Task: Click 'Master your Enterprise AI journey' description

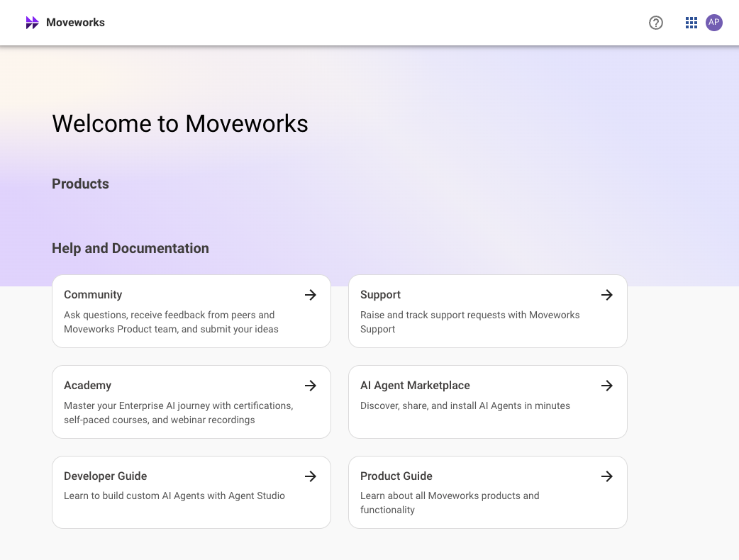Action: pos(179,413)
